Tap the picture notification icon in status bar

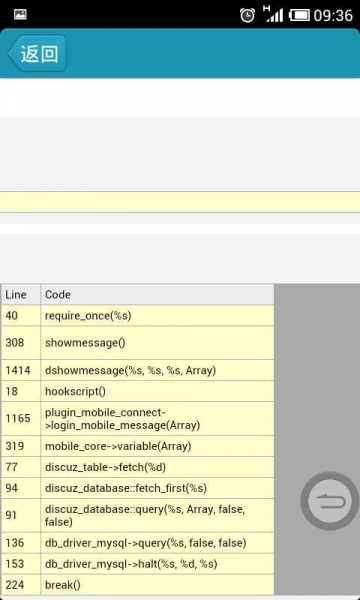coord(20,15)
